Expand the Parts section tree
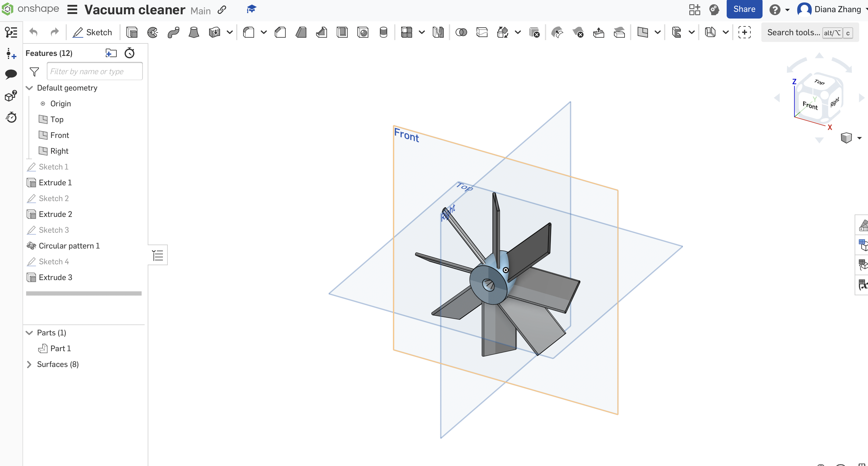Screen dimensions: 868x466 (x=29, y=332)
